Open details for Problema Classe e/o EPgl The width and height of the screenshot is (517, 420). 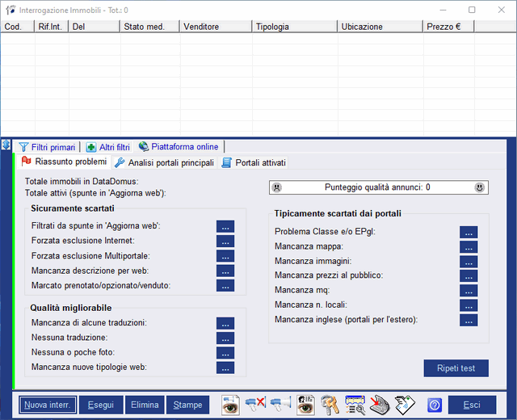469,233
